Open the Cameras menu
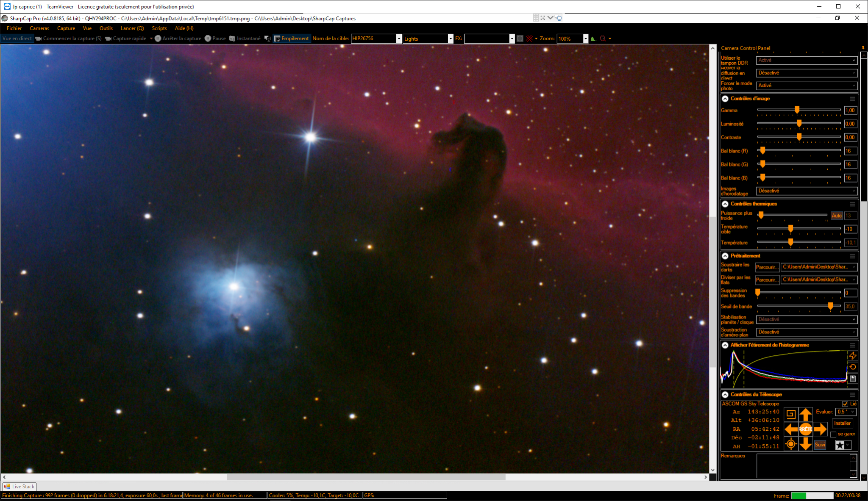This screenshot has height=501, width=868. [39, 28]
